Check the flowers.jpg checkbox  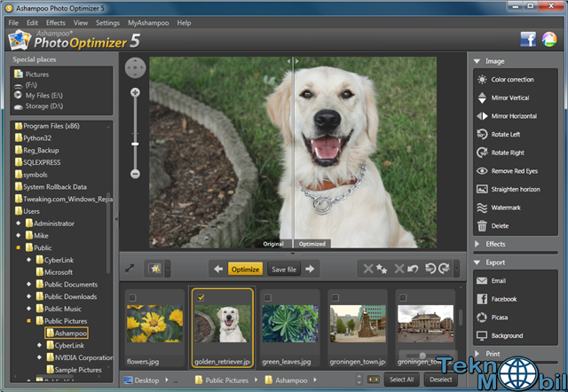(132, 298)
